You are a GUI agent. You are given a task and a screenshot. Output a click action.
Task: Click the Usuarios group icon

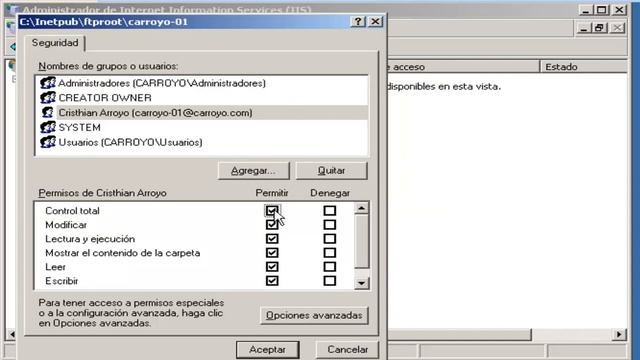point(48,142)
